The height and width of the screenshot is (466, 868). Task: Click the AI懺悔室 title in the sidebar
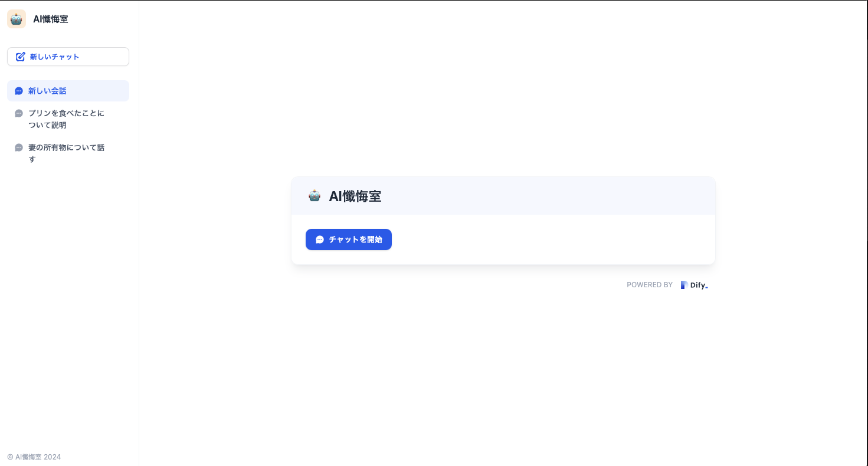[50, 18]
